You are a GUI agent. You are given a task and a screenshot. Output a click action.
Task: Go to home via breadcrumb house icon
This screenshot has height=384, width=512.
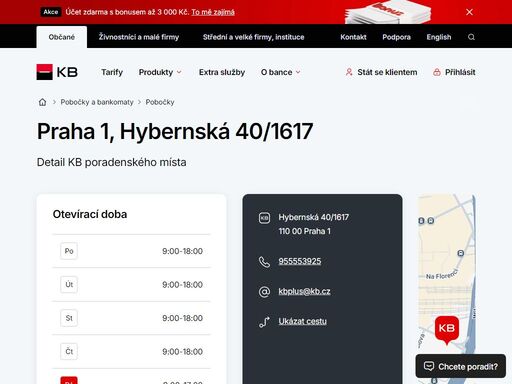pyautogui.click(x=42, y=102)
